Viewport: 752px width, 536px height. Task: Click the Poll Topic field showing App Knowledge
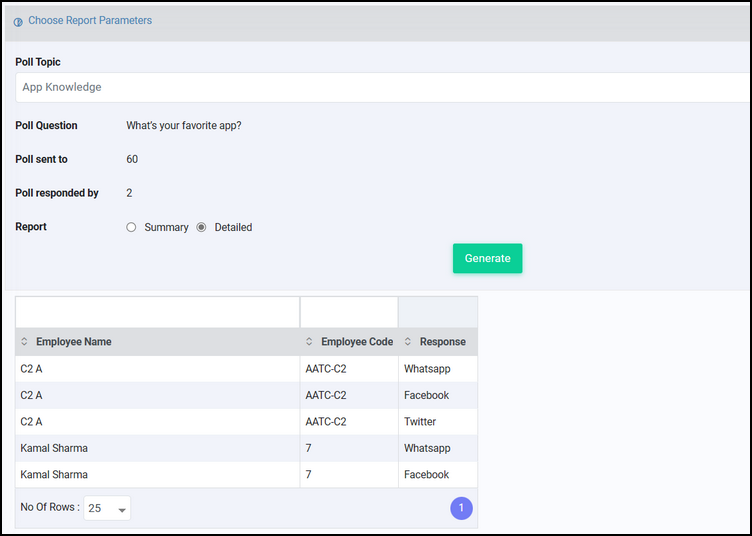[383, 87]
